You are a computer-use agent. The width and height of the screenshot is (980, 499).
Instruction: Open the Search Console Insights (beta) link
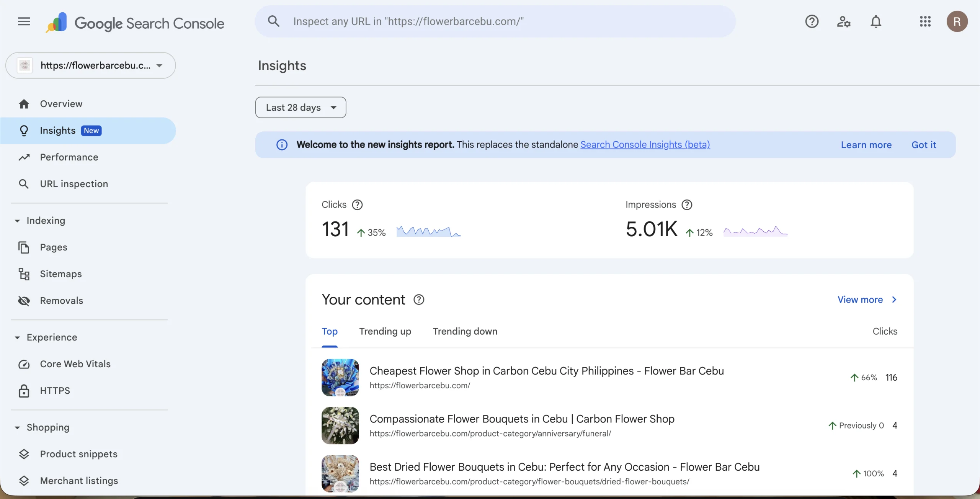point(645,145)
